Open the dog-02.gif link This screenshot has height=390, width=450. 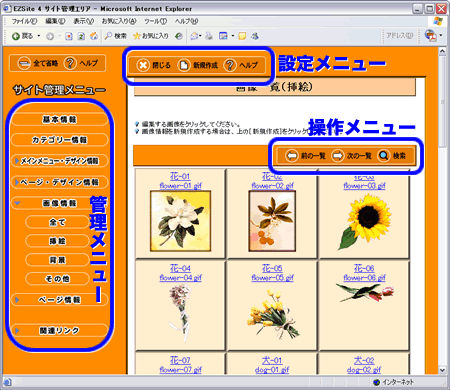pyautogui.click(x=364, y=370)
